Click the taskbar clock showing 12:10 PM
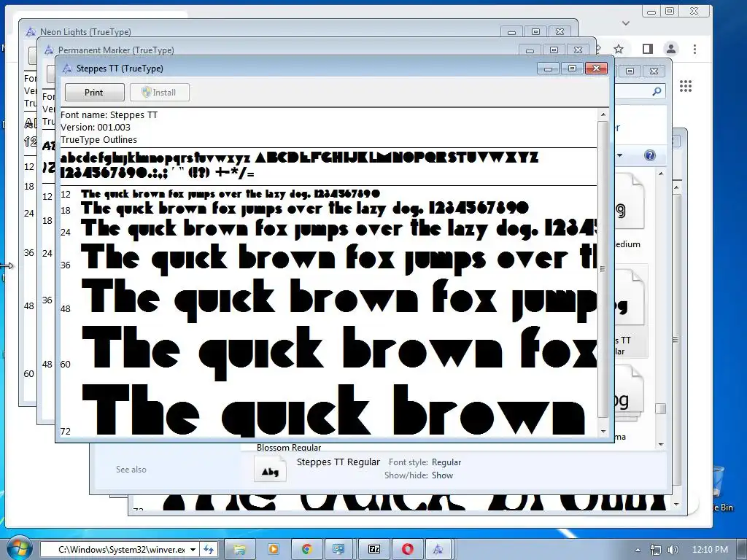747x560 pixels. (710, 550)
